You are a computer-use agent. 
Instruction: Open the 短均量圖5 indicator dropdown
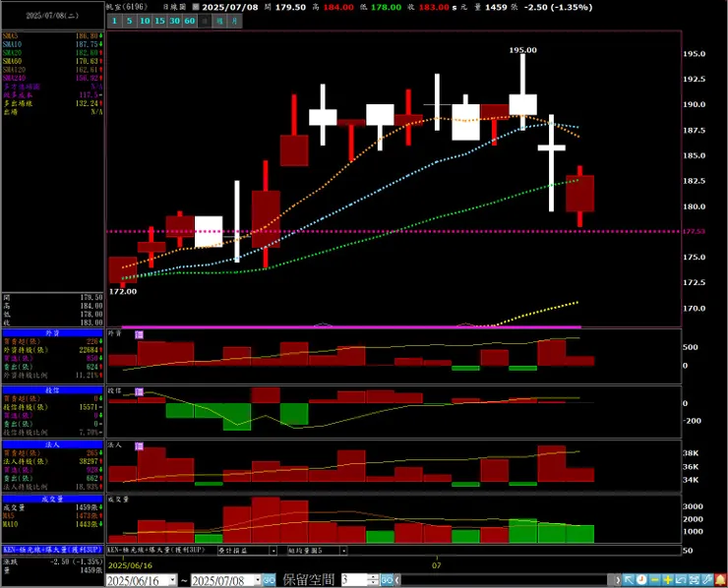[x=343, y=551]
